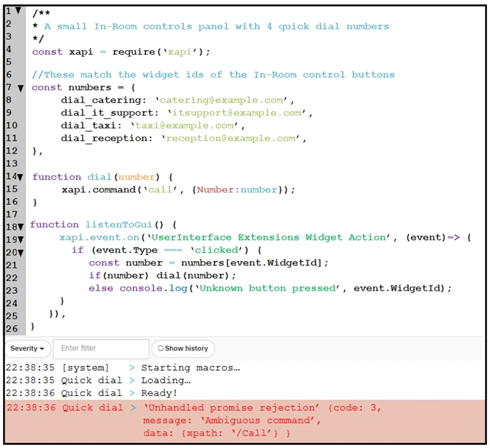Open the Severity dropdown
This screenshot has height=448, width=490.
coord(27,349)
